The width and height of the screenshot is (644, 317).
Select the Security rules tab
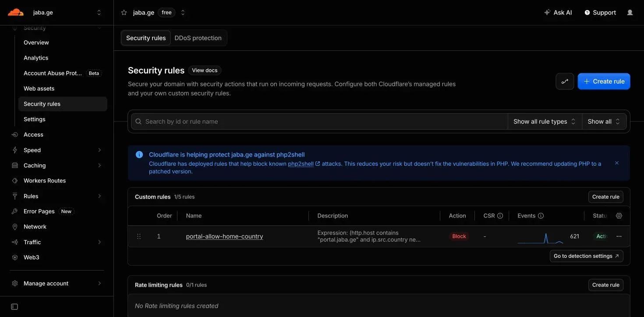[146, 38]
